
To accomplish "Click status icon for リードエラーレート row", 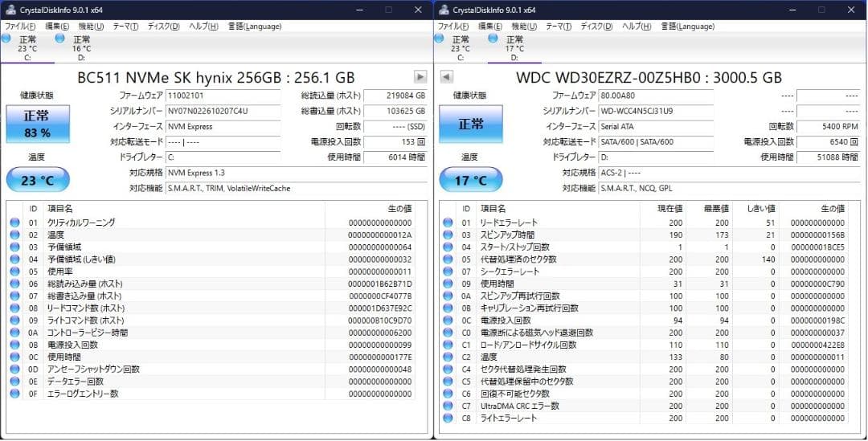I will 448,223.
